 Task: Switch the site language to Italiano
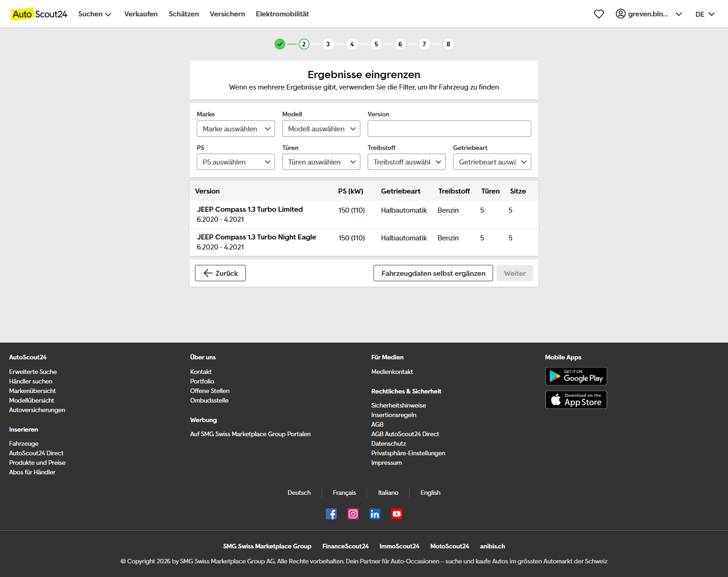click(x=388, y=492)
